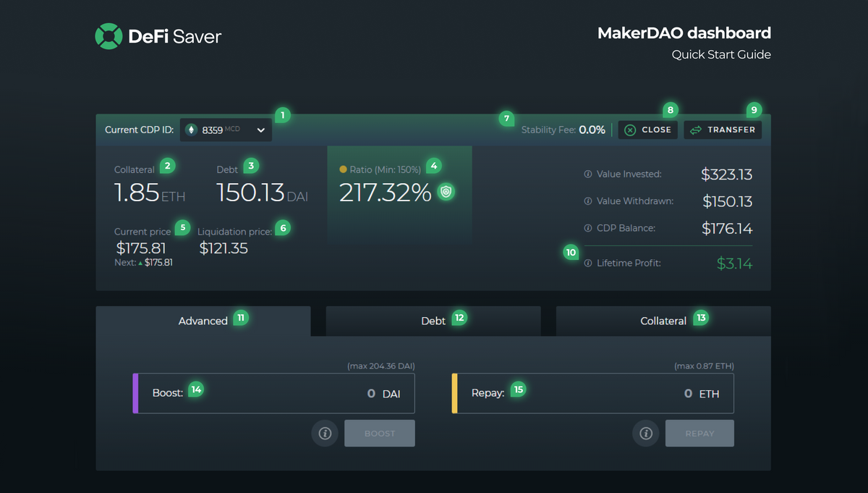The height and width of the screenshot is (493, 868).
Task: Click the Ethereum icon in CDP selector
Action: click(x=191, y=130)
